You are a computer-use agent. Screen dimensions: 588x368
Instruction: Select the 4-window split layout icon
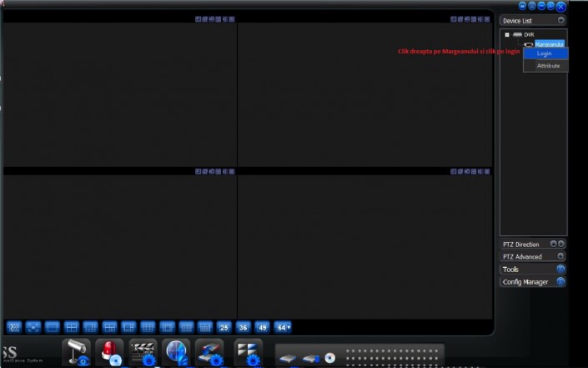click(72, 327)
